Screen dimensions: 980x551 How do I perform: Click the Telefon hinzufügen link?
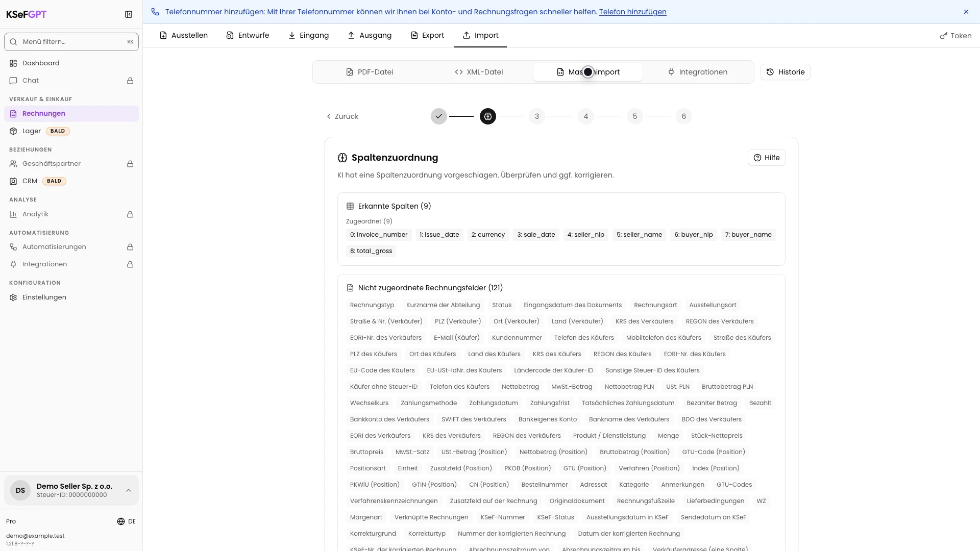coord(632,12)
